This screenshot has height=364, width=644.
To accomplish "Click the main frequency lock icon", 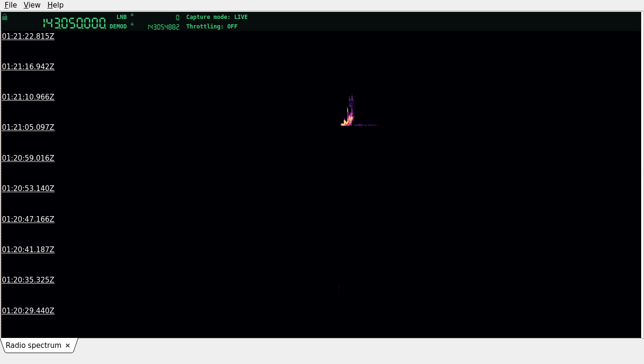I will pyautogui.click(x=5, y=17).
